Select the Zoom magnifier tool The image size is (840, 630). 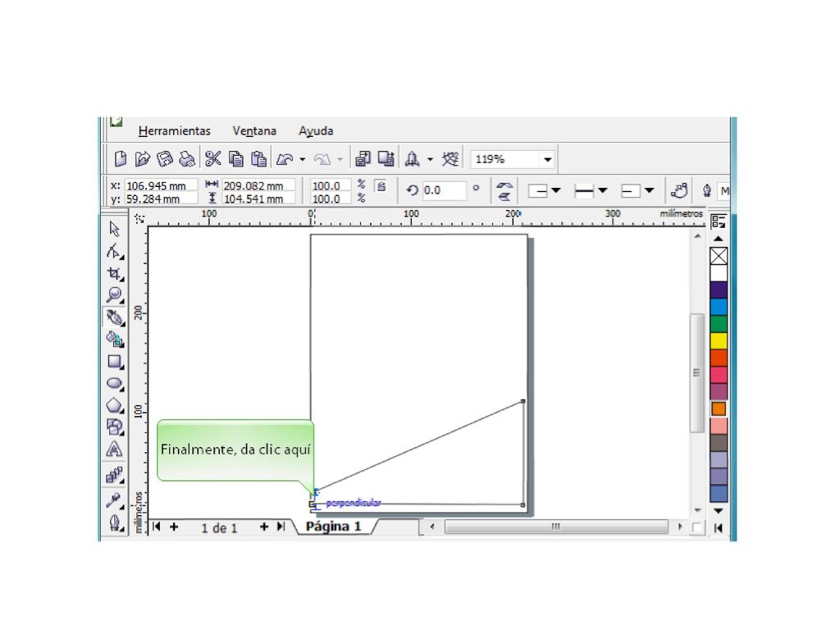tap(114, 295)
